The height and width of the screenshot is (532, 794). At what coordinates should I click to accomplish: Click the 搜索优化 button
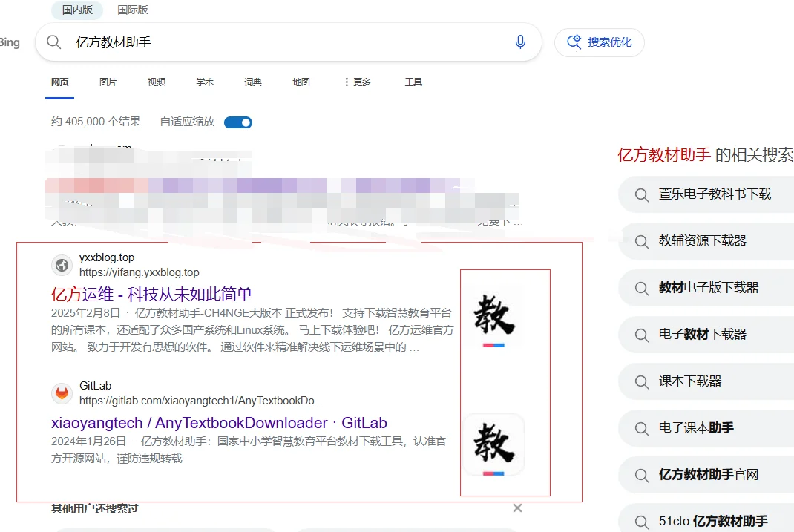click(599, 42)
